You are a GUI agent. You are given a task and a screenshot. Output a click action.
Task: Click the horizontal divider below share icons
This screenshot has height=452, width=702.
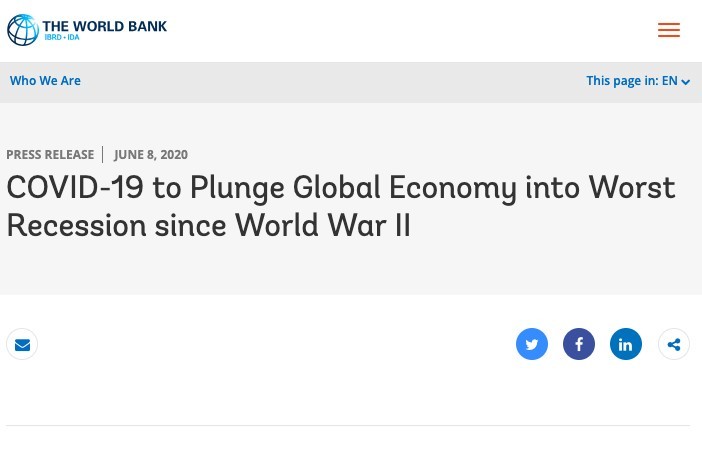coord(348,425)
